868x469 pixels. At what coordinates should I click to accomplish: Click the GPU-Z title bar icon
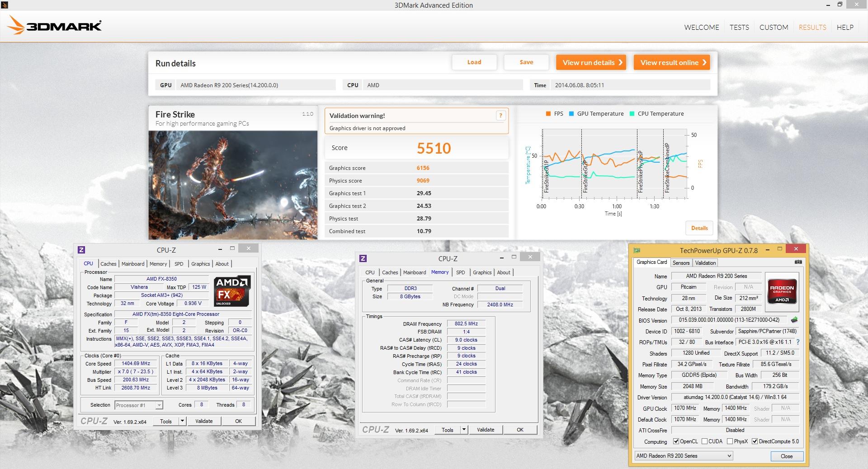[x=637, y=250]
